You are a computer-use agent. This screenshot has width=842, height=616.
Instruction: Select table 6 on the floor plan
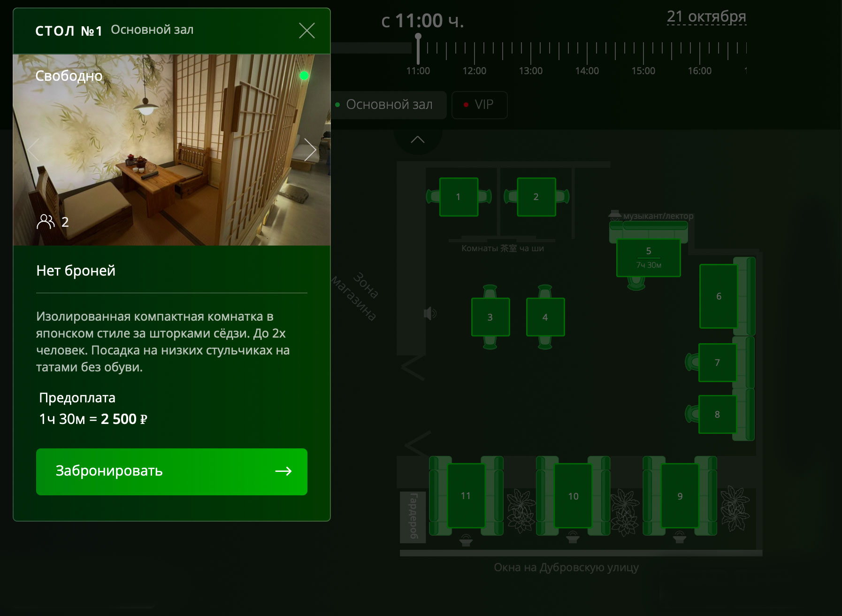pyautogui.click(x=718, y=296)
